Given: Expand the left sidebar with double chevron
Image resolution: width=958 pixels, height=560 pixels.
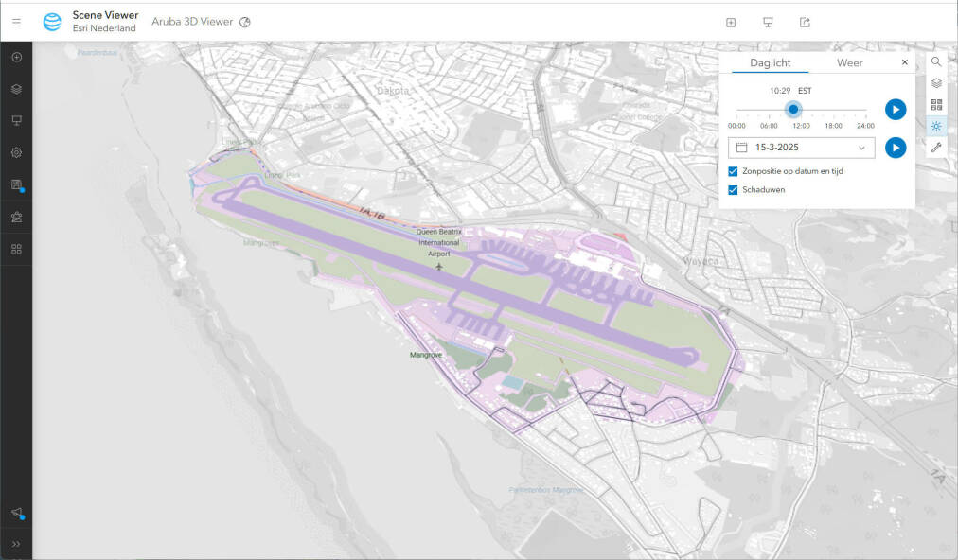Looking at the screenshot, I should click(x=16, y=544).
